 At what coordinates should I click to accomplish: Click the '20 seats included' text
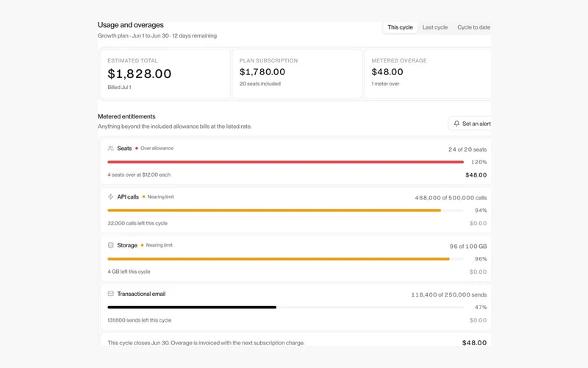click(260, 84)
